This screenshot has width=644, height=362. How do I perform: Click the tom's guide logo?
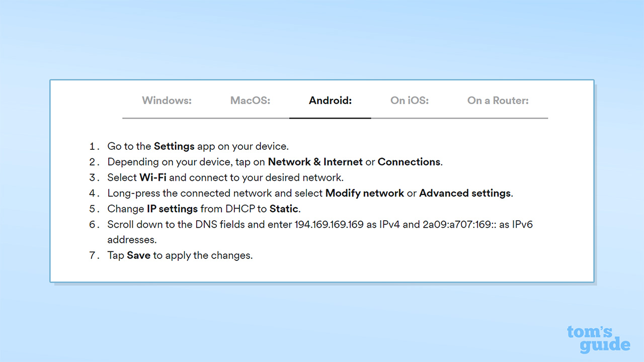pyautogui.click(x=598, y=339)
